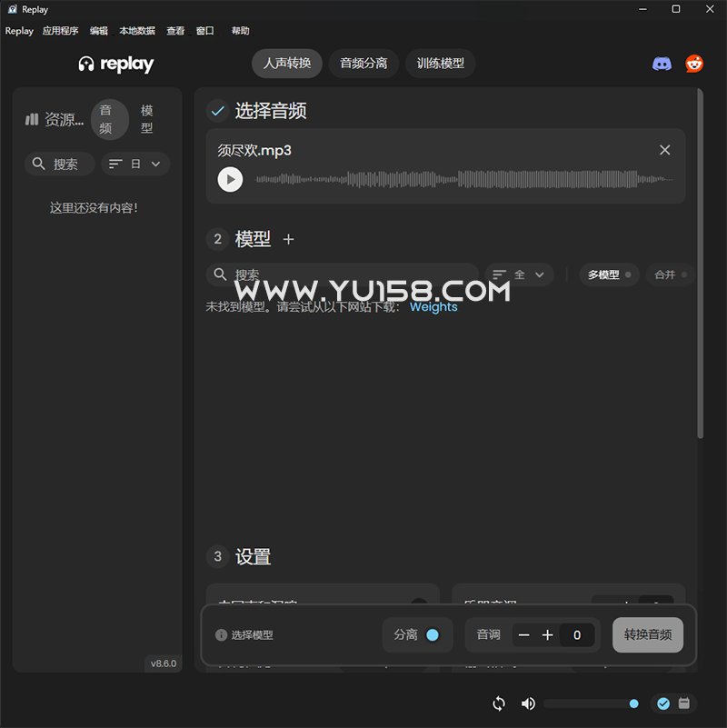This screenshot has height=728, width=727.
Task: Click the Replay logo headphones icon
Action: click(85, 64)
